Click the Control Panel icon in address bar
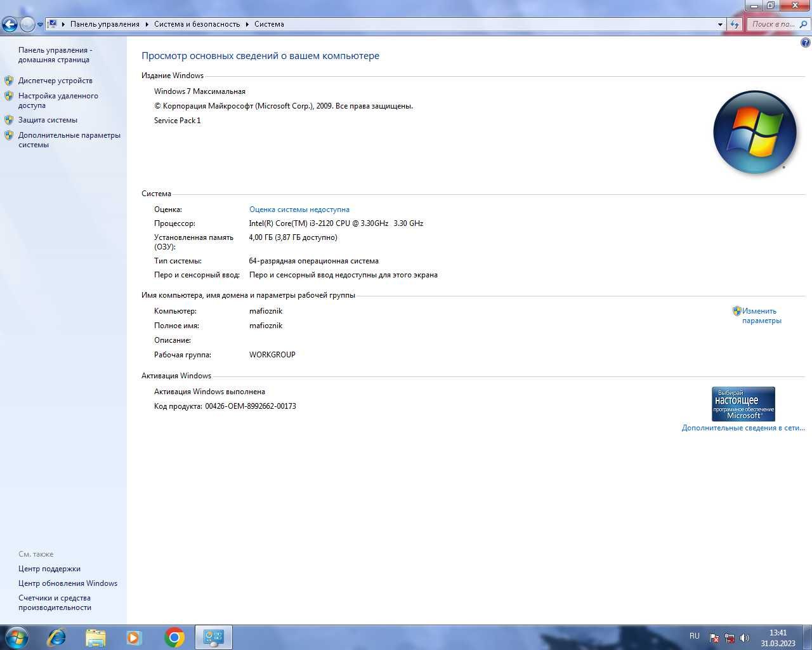Screen dimensions: 812x650 (x=53, y=24)
